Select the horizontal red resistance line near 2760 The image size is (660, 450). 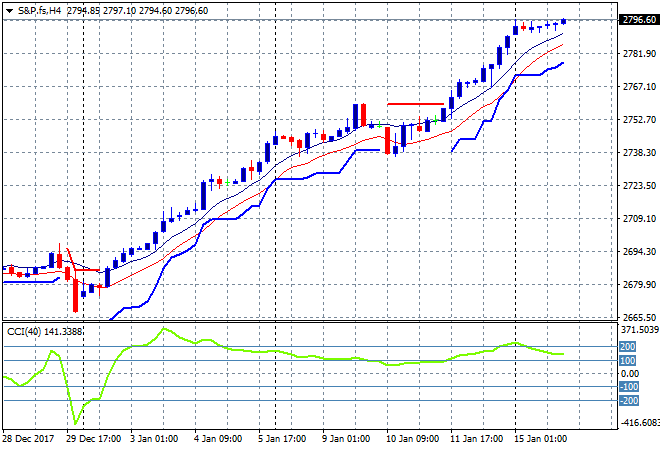click(x=415, y=104)
